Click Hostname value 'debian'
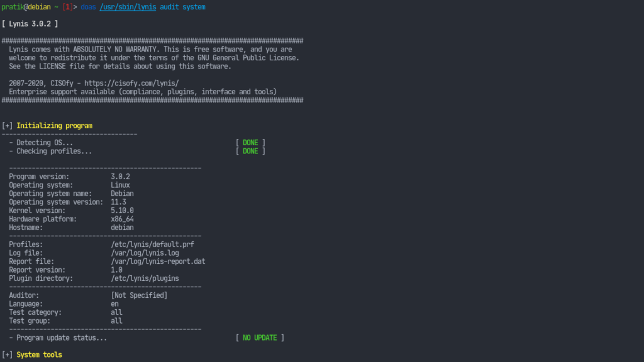Screen dimensions: 644x362 (122, 228)
